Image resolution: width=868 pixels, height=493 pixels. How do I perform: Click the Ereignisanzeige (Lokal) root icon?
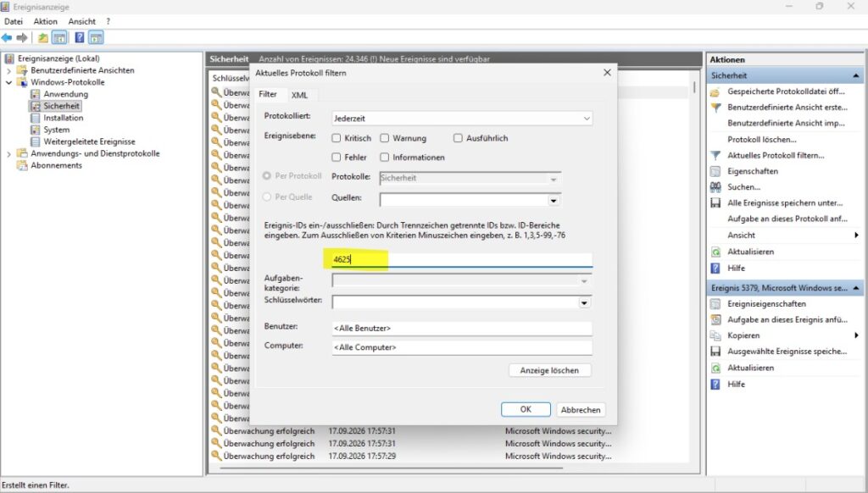[8, 58]
